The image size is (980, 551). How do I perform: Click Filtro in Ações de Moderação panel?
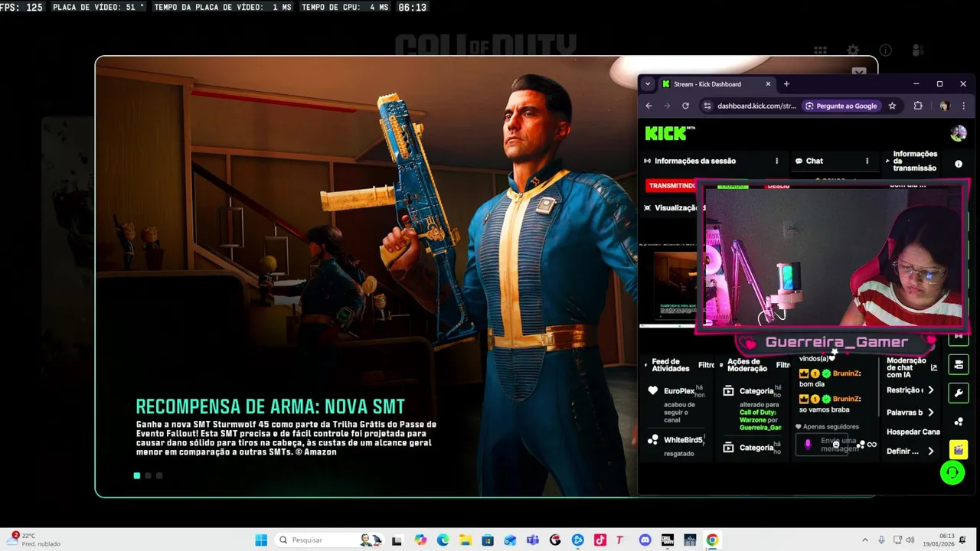point(782,365)
